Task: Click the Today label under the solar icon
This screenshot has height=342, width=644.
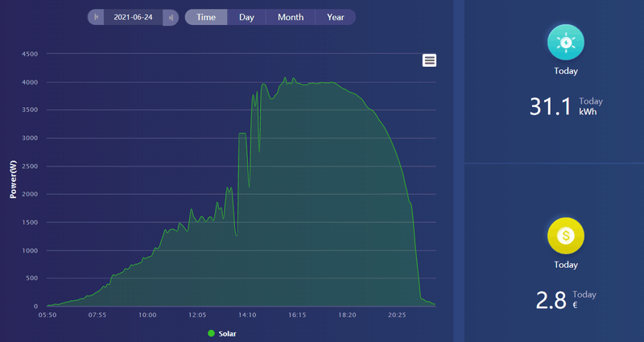Action: pos(566,71)
